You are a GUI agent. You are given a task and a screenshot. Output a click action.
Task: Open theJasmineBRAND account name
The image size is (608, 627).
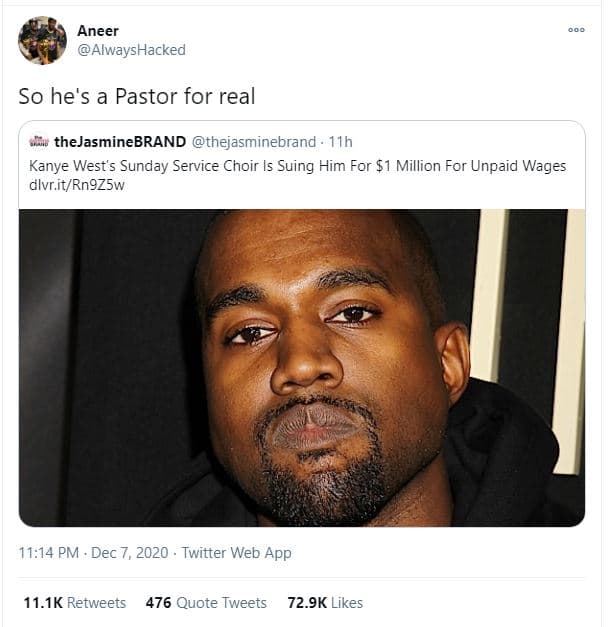120,142
